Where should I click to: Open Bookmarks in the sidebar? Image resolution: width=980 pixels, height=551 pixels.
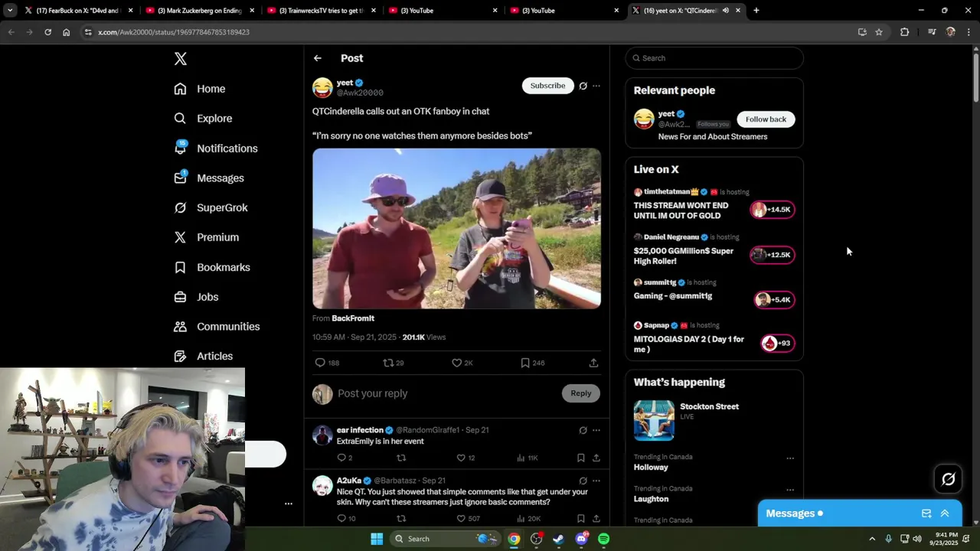[x=212, y=267]
